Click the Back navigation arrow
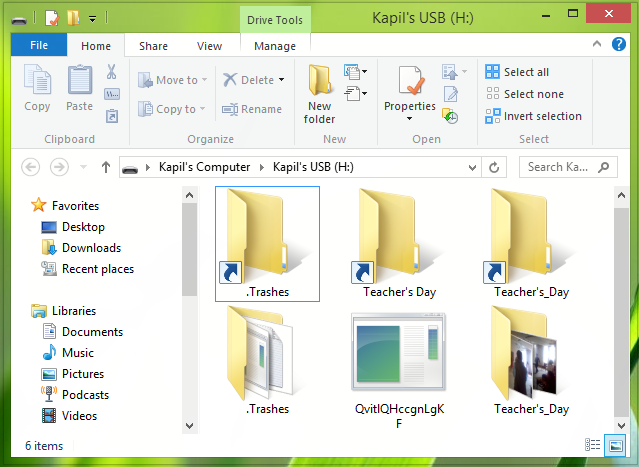 [31, 167]
